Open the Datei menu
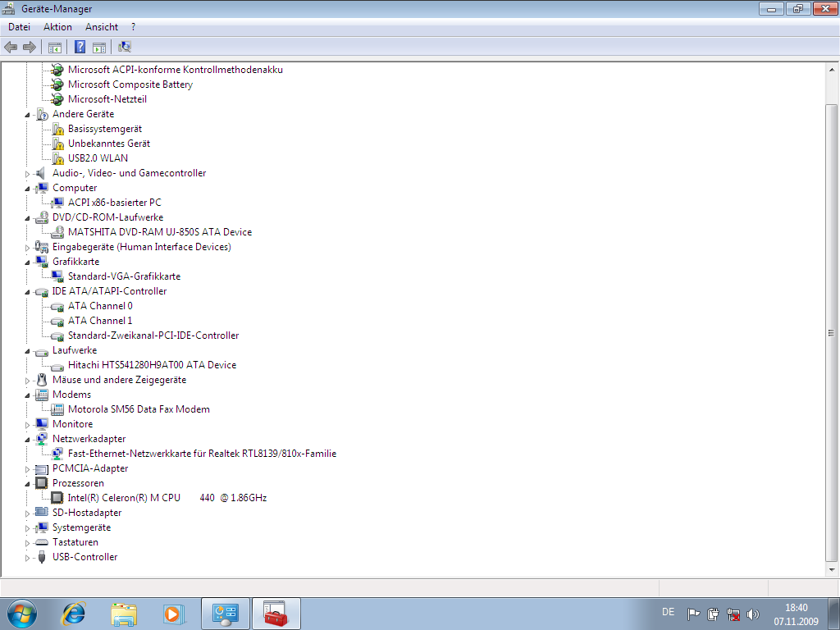This screenshot has width=840, height=630. coord(20,27)
